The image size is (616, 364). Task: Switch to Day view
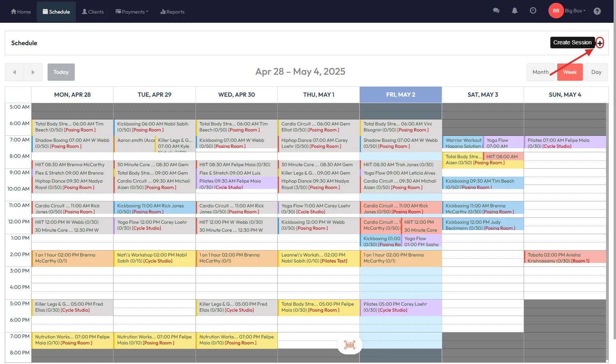pyautogui.click(x=596, y=72)
